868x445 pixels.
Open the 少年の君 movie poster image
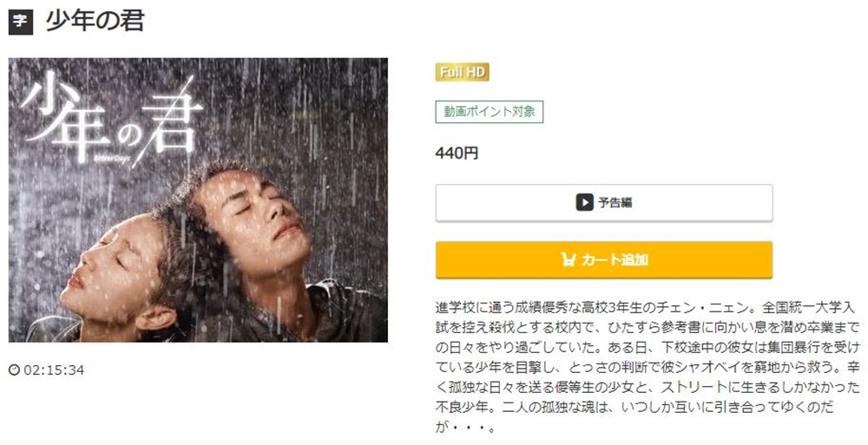(198, 200)
